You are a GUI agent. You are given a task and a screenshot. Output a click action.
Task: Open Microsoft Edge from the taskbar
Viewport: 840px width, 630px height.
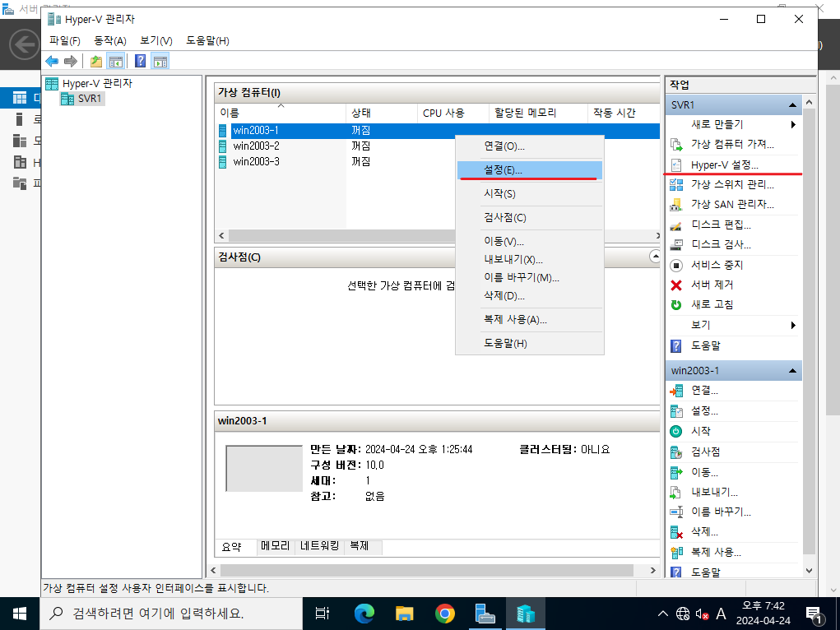364,614
